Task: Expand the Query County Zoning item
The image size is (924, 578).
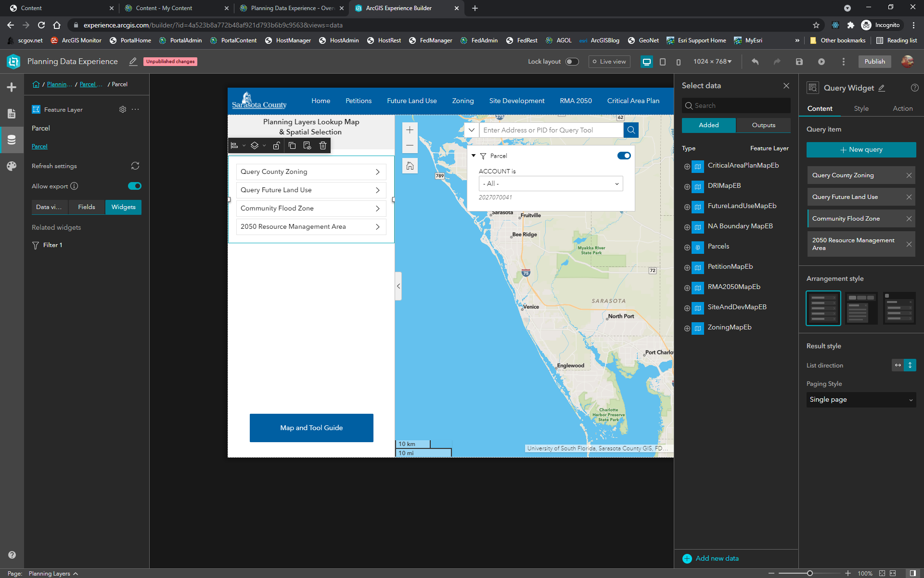Action: click(x=311, y=171)
